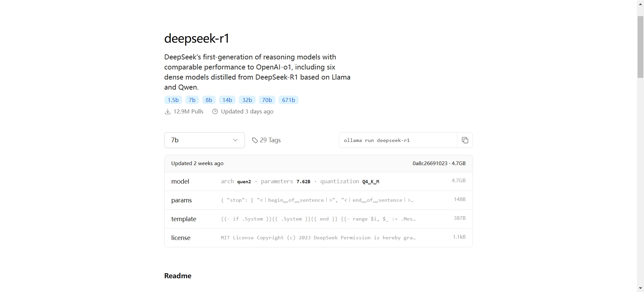Select the 7b blue tag pill

pyautogui.click(x=192, y=100)
